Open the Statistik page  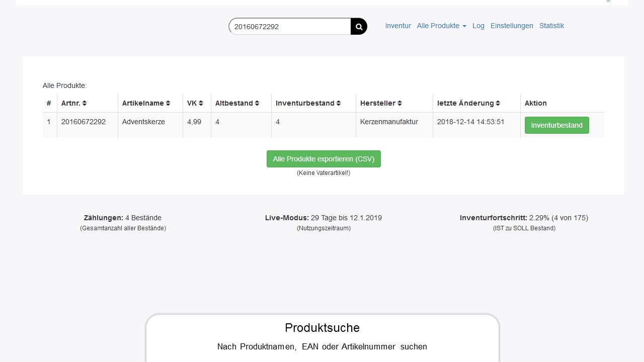pos(551,26)
